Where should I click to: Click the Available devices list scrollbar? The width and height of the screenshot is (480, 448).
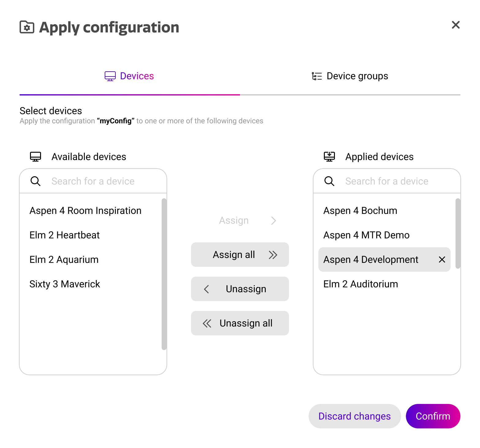164,274
